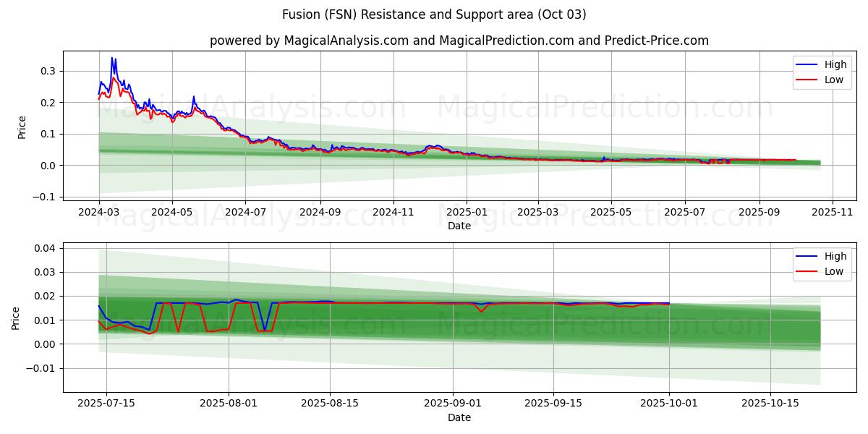Click the blue High line swatch in top legend

pos(807,64)
